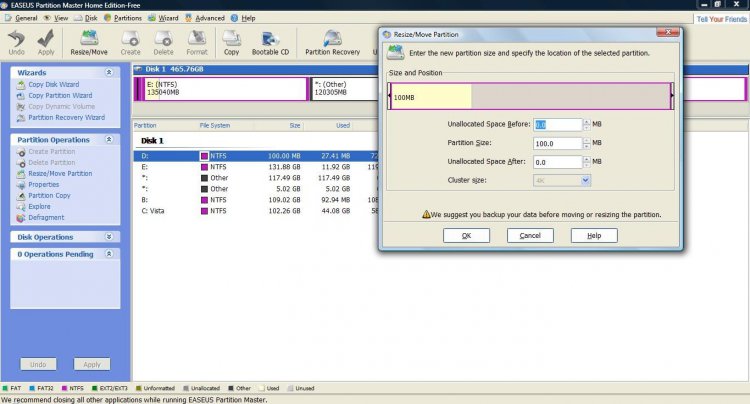Click the 100MB used area in size bar
Image resolution: width=750 pixels, height=404 pixels.
pos(431,97)
